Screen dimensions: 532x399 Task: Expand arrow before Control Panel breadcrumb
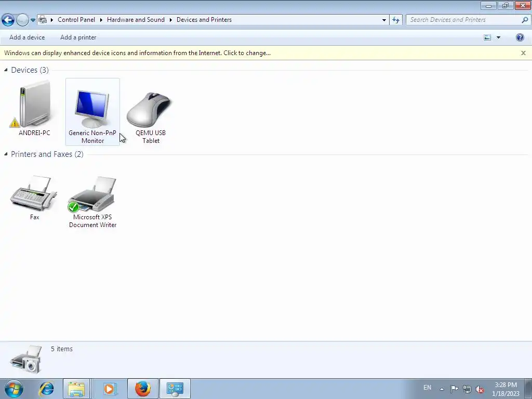click(x=52, y=20)
